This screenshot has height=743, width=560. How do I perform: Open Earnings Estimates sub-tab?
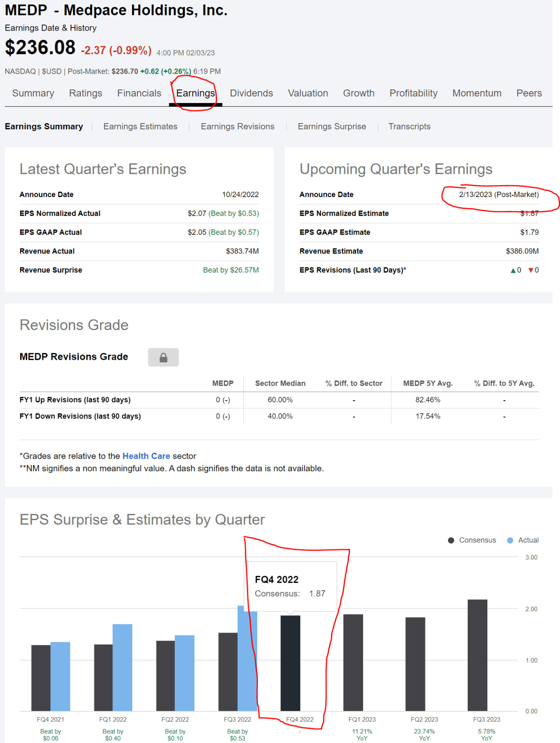tap(140, 127)
